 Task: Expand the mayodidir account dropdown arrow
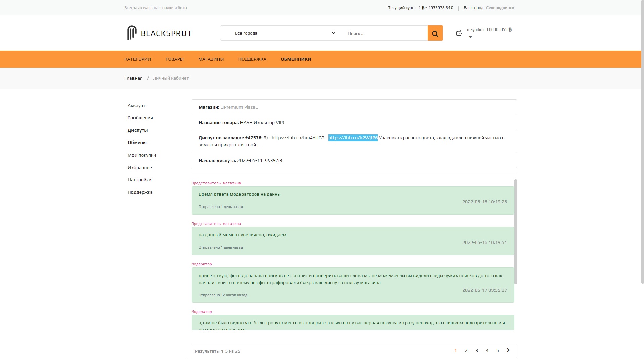(x=470, y=37)
